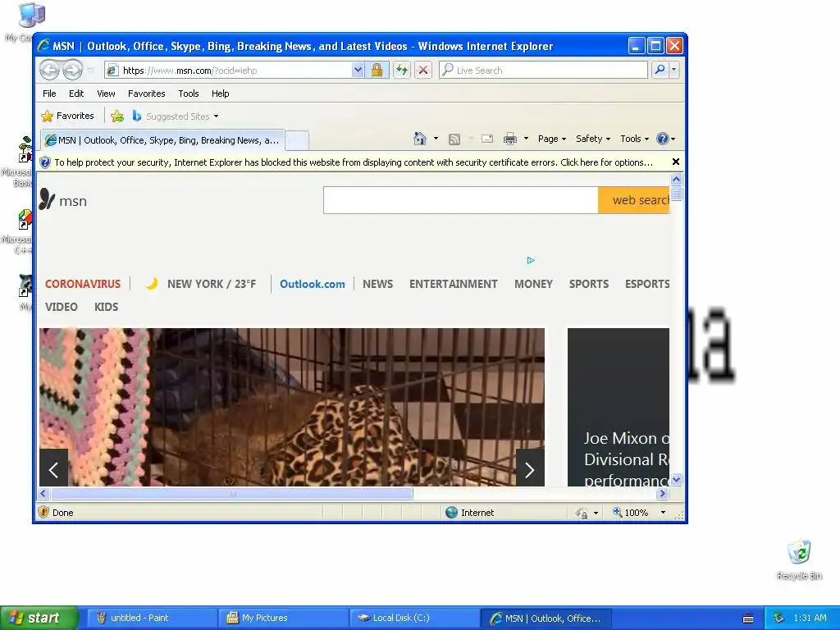840x630 pixels.
Task: Expand the Print options dropdown arrow
Action: pos(526,139)
